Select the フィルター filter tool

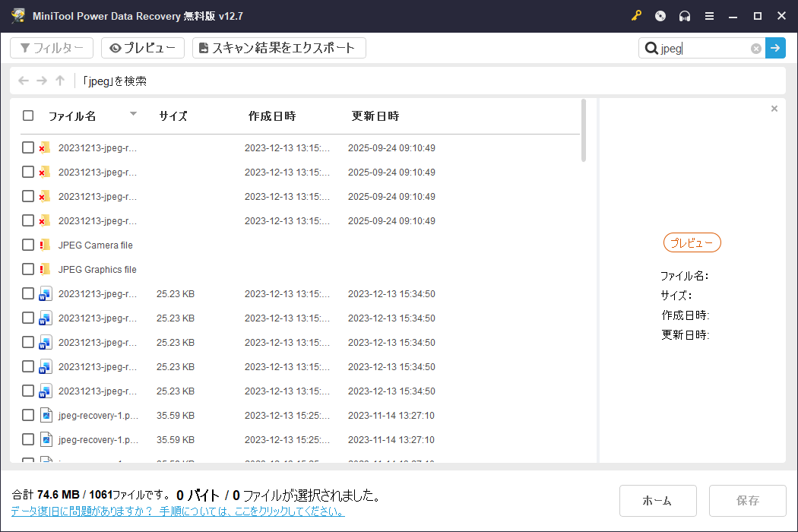51,47
